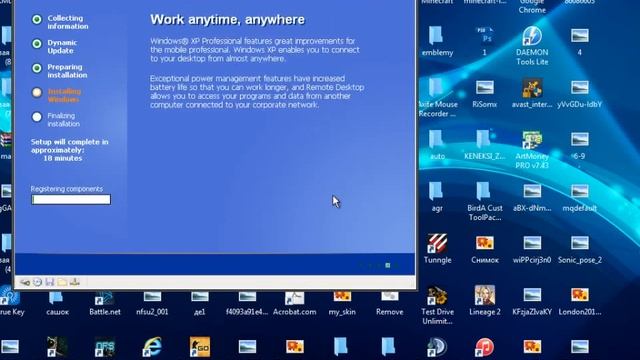This screenshot has height=360, width=640.
Task: Select the mqdefault image file
Action: [579, 191]
